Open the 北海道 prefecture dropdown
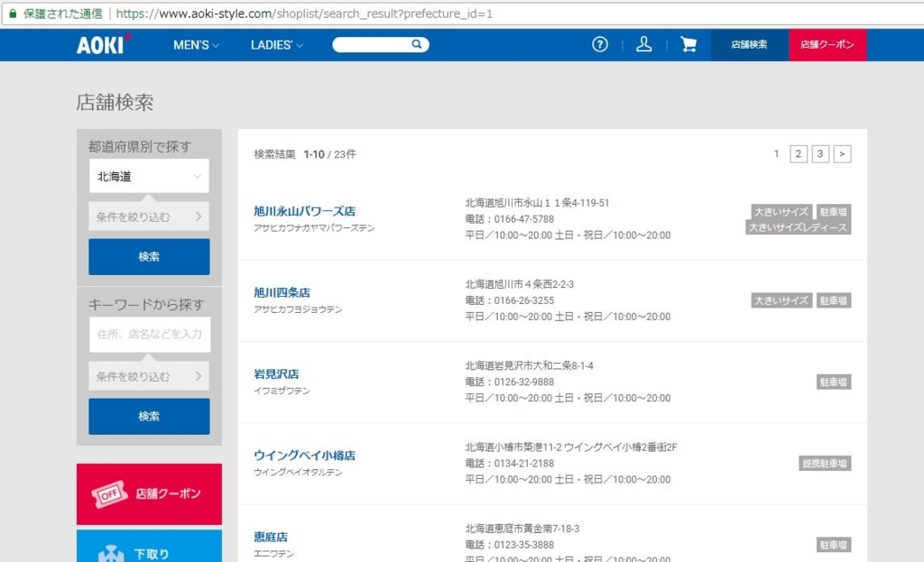 tap(149, 176)
